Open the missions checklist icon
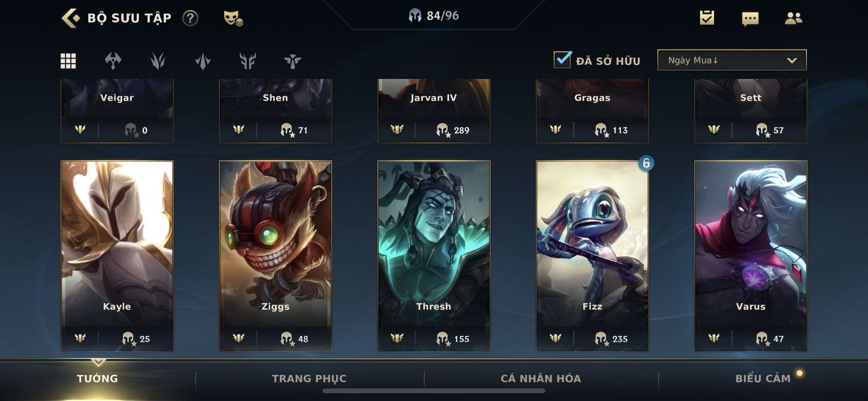 [707, 18]
